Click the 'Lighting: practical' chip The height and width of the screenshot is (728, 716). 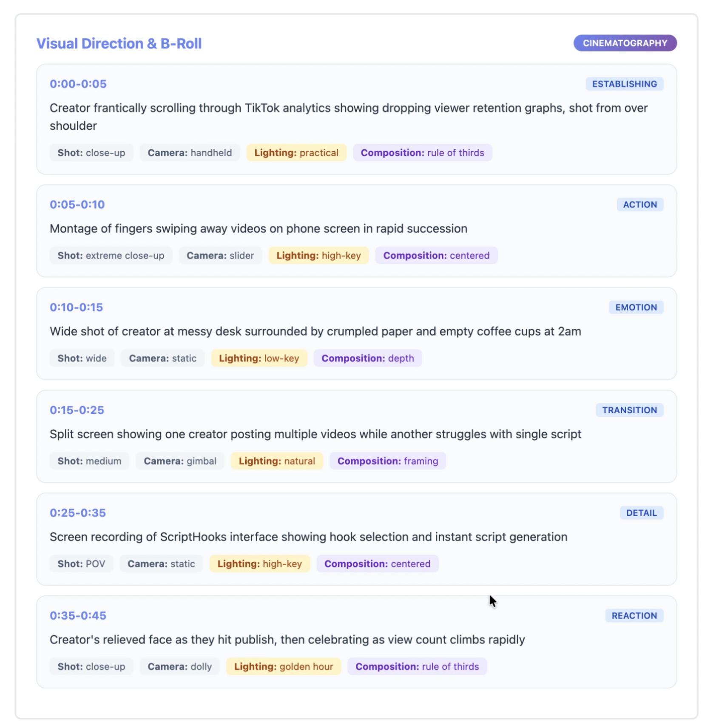click(296, 153)
